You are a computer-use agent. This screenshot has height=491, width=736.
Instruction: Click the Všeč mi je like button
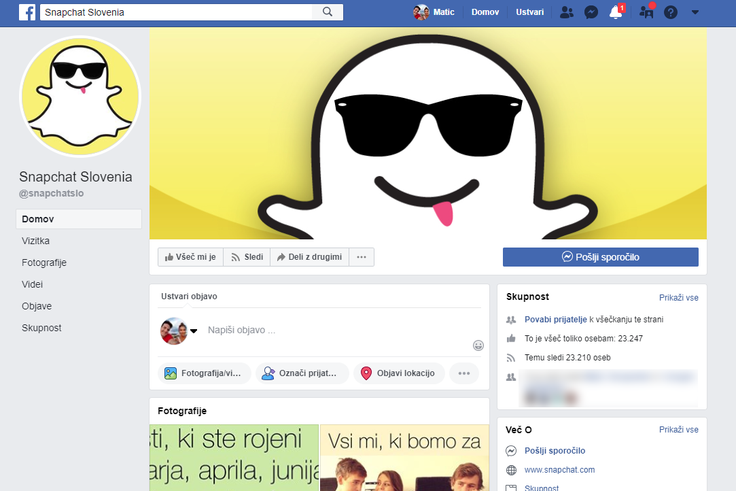point(191,257)
